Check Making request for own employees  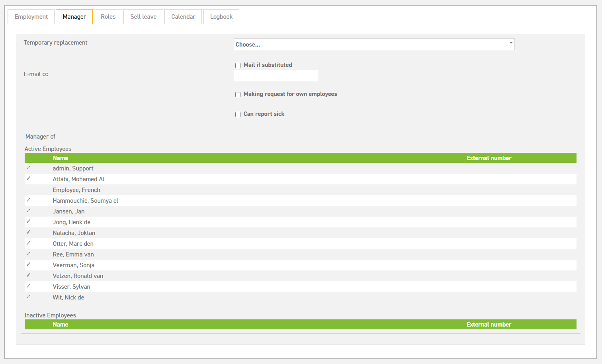[x=238, y=94]
